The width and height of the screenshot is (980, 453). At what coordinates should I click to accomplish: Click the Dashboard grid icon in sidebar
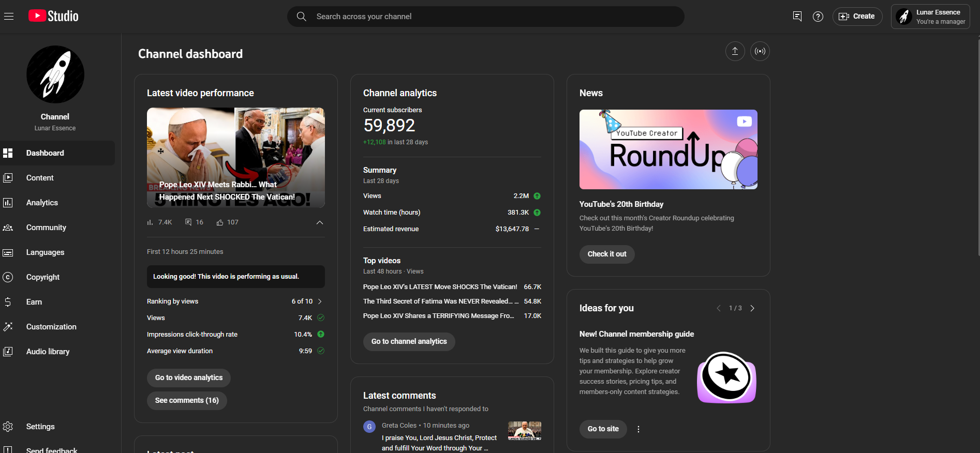8,153
